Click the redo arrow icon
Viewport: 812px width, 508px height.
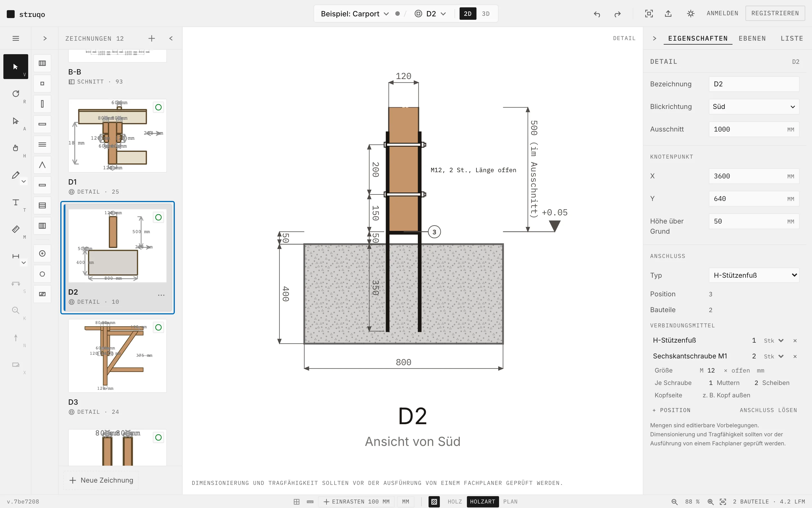(x=617, y=14)
